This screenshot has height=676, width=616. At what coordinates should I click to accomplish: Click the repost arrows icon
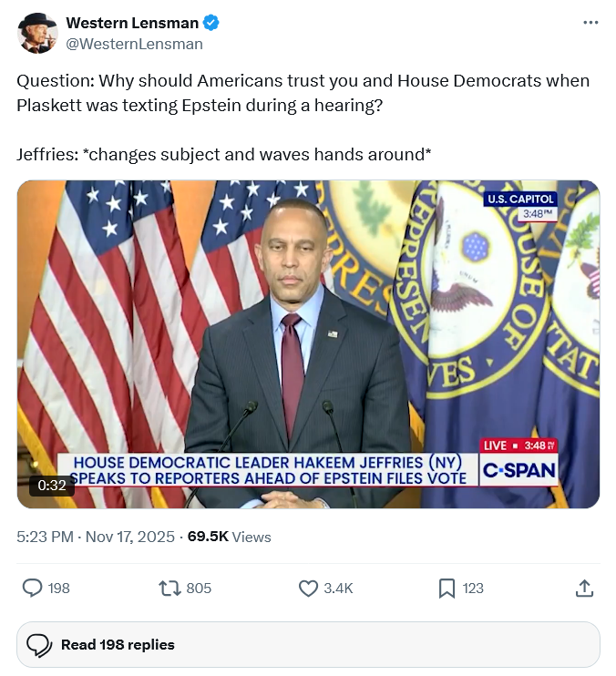click(169, 589)
